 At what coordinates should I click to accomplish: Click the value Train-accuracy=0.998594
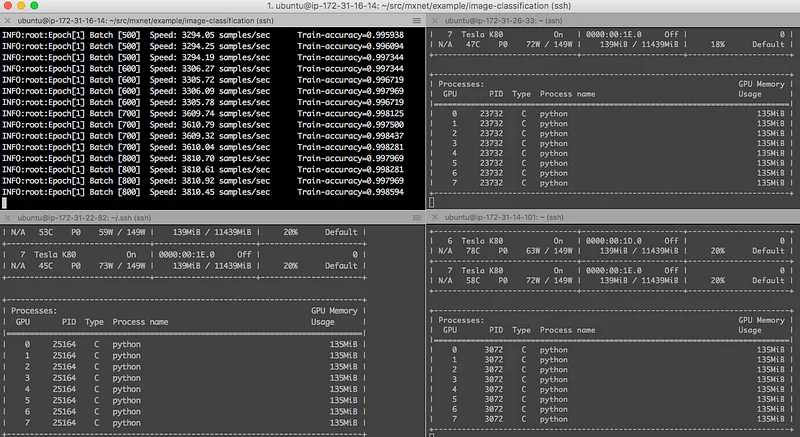[351, 192]
